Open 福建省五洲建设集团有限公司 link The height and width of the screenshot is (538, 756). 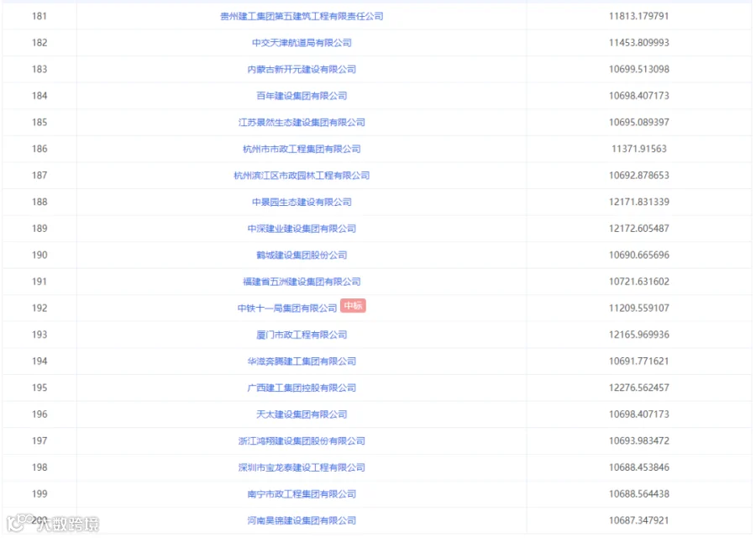pos(302,282)
